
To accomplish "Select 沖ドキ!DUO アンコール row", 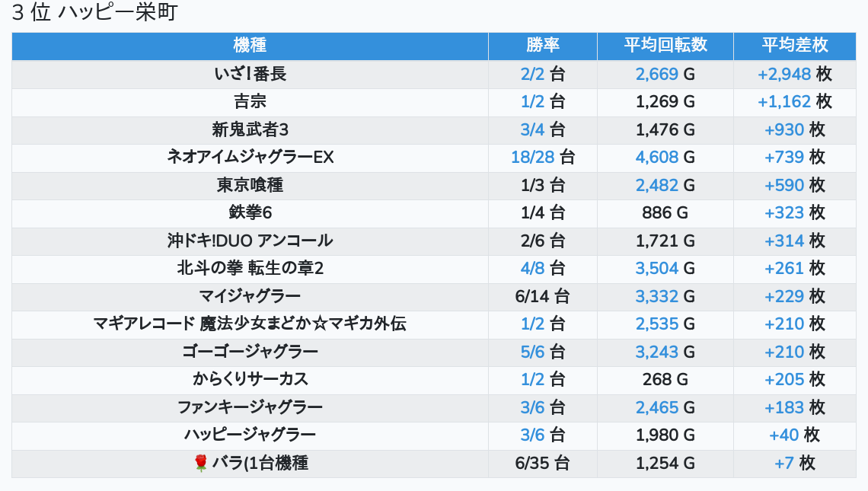I will [x=250, y=241].
